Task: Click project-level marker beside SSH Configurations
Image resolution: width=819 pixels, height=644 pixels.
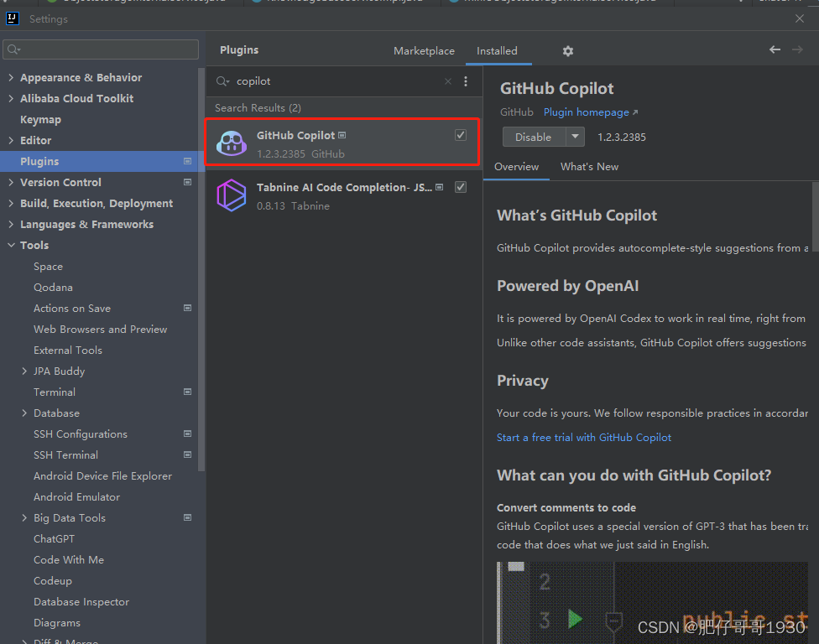Action: click(187, 434)
